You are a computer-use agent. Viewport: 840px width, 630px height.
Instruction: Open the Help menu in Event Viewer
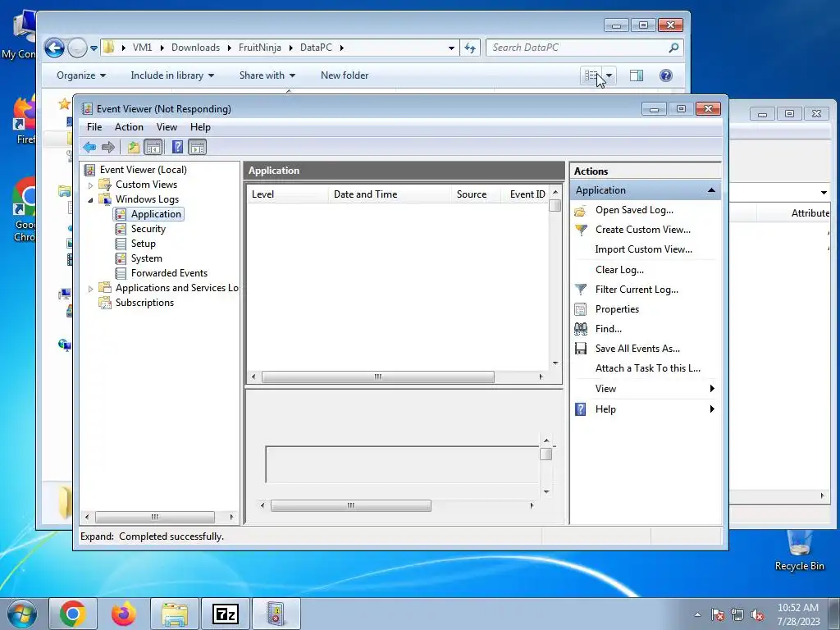(200, 127)
